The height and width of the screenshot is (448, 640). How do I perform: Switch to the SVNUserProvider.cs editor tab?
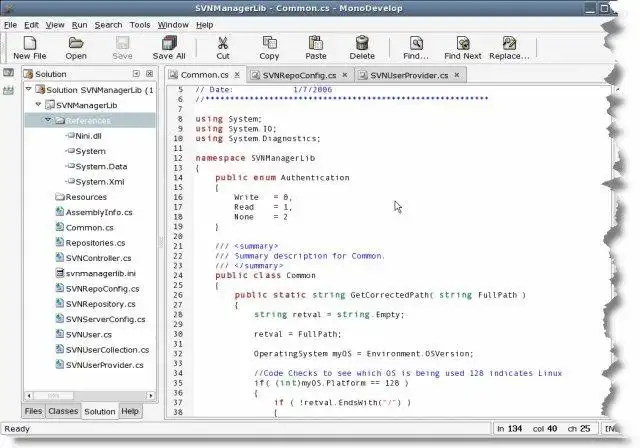[x=409, y=75]
